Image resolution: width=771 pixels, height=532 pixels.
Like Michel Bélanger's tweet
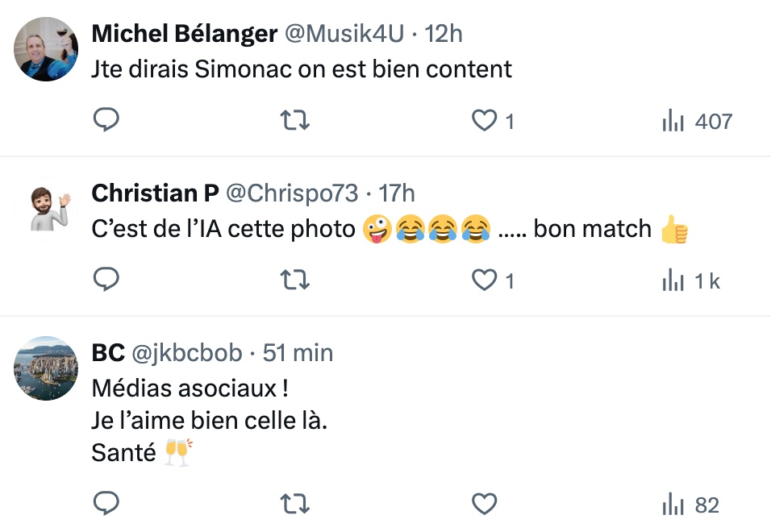(x=484, y=121)
